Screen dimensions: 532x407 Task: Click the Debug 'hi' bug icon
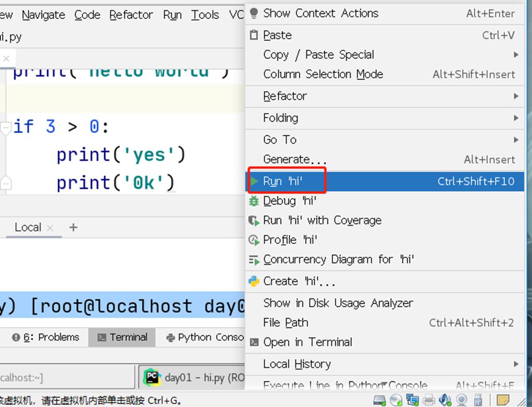254,201
